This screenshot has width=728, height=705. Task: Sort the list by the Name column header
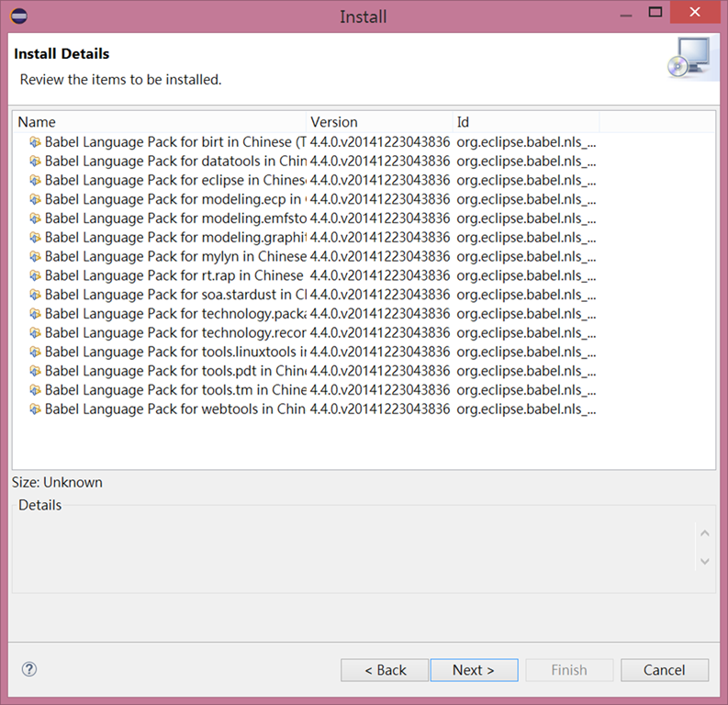[160, 122]
